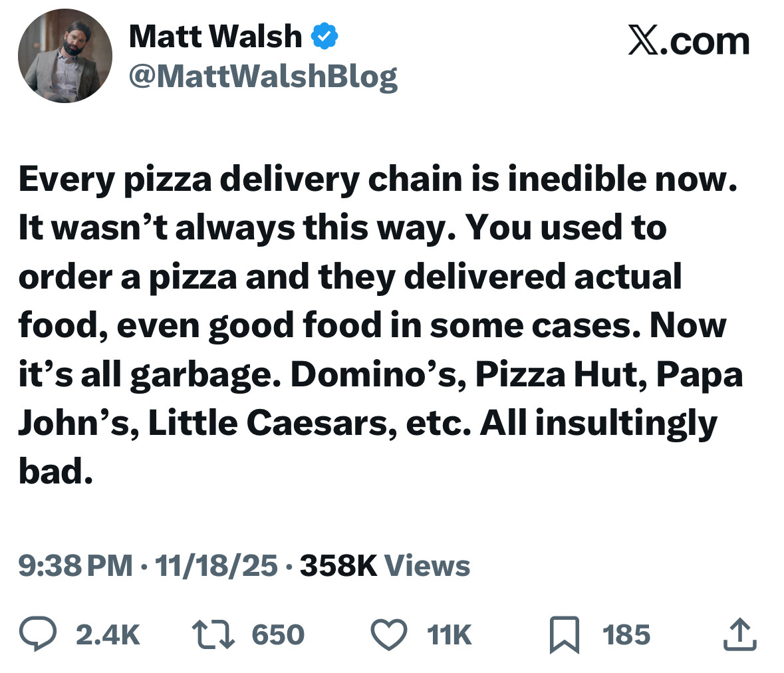Click the tweet text starting 'Every pizza delivery'
Viewport: 784px width, 673px height.
(378, 180)
